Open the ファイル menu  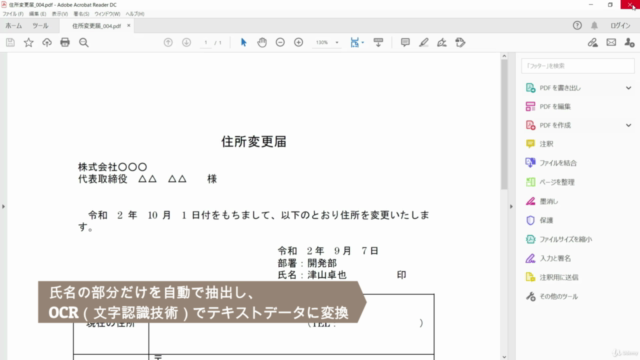tap(13, 14)
